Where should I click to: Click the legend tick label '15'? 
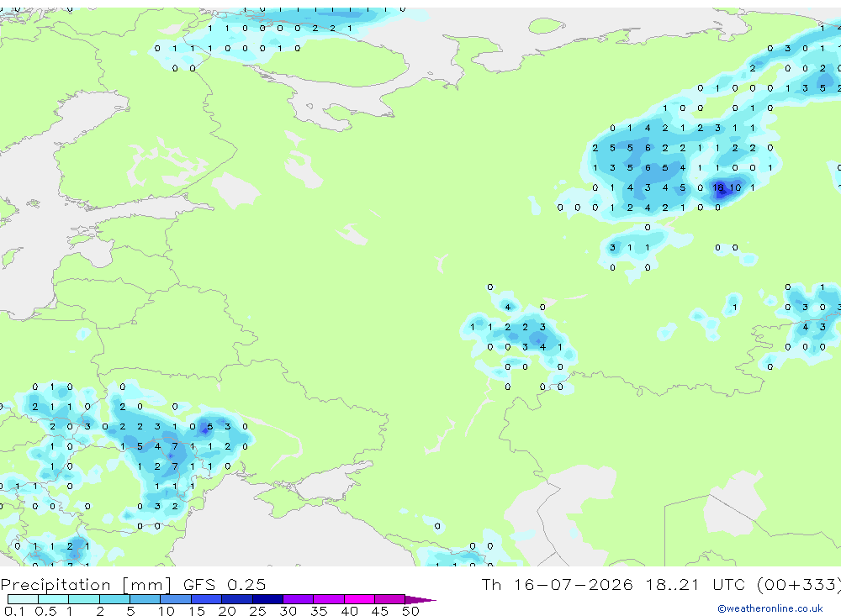click(x=197, y=611)
